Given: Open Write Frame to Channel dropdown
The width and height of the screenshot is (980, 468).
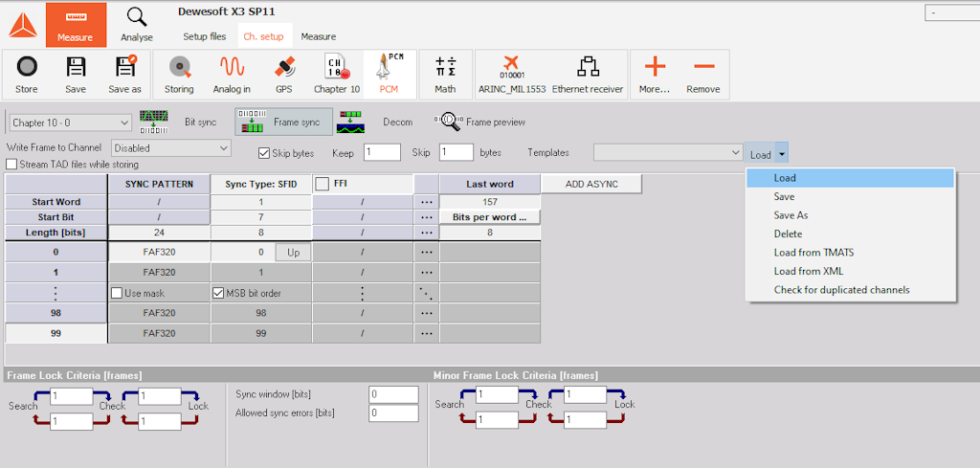Looking at the screenshot, I should [171, 148].
